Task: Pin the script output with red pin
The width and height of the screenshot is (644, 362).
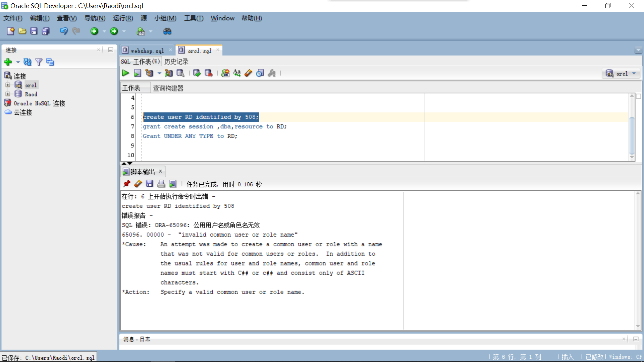Action: click(x=126, y=184)
